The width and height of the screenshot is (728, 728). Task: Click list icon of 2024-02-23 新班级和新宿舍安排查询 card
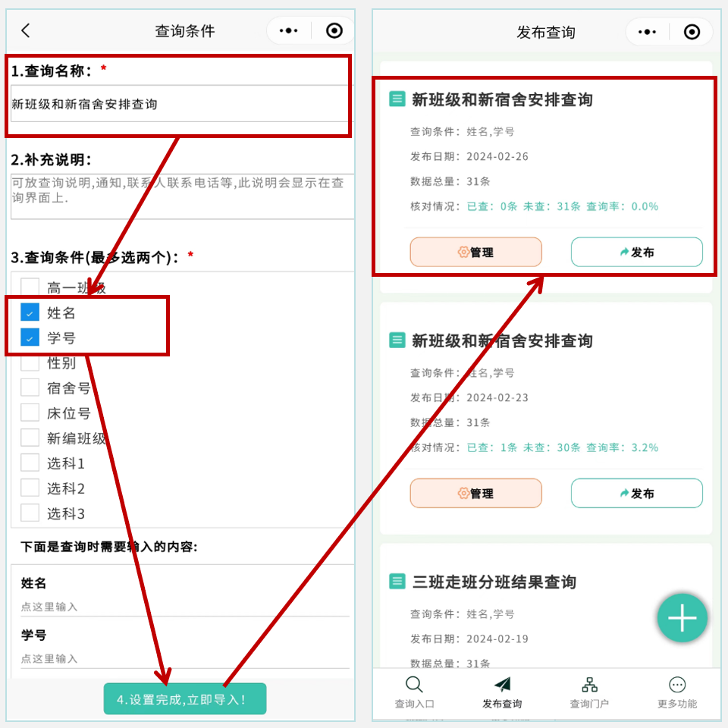[397, 340]
